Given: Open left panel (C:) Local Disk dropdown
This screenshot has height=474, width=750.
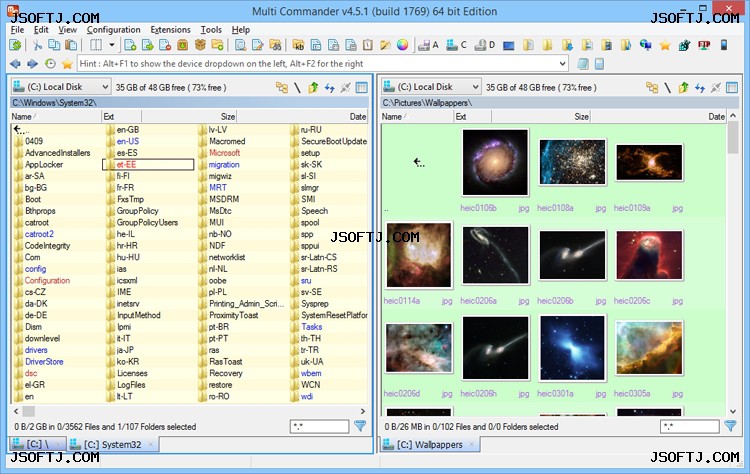Looking at the screenshot, I should pos(61,87).
